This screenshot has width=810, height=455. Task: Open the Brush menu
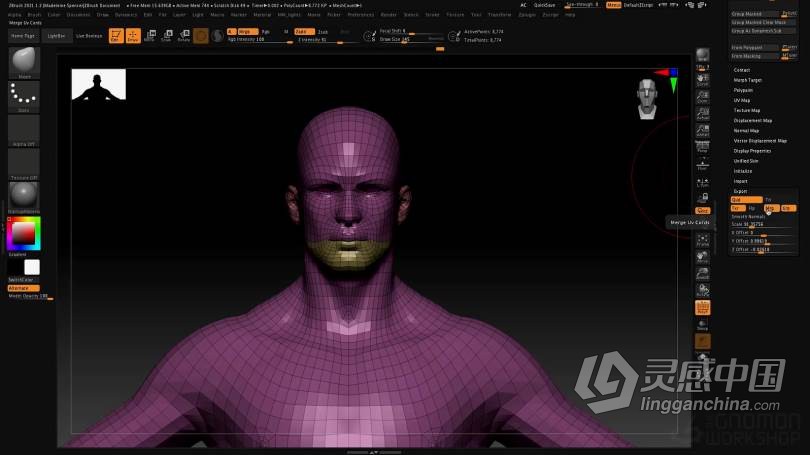click(35, 15)
